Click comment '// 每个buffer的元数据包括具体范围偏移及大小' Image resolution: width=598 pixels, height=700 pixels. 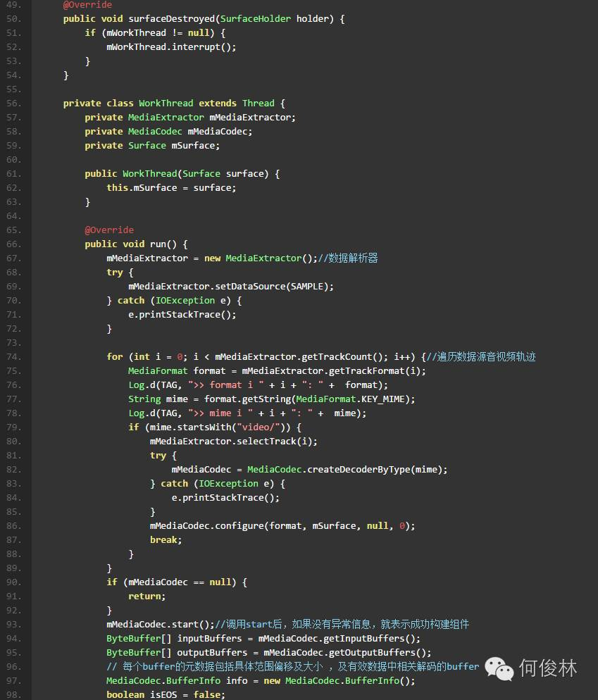click(215, 666)
